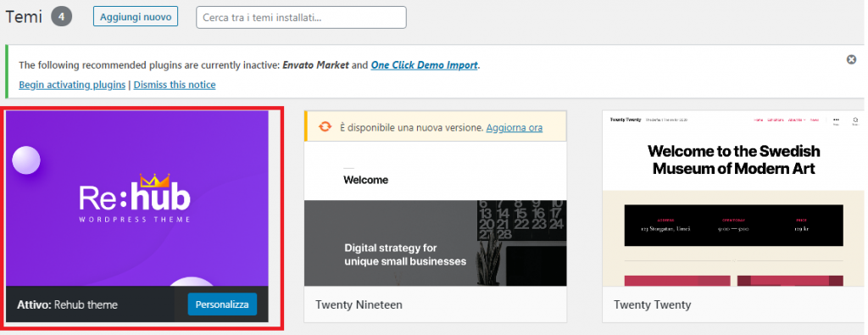Focus the Cerca tra i temi installati field

click(301, 17)
